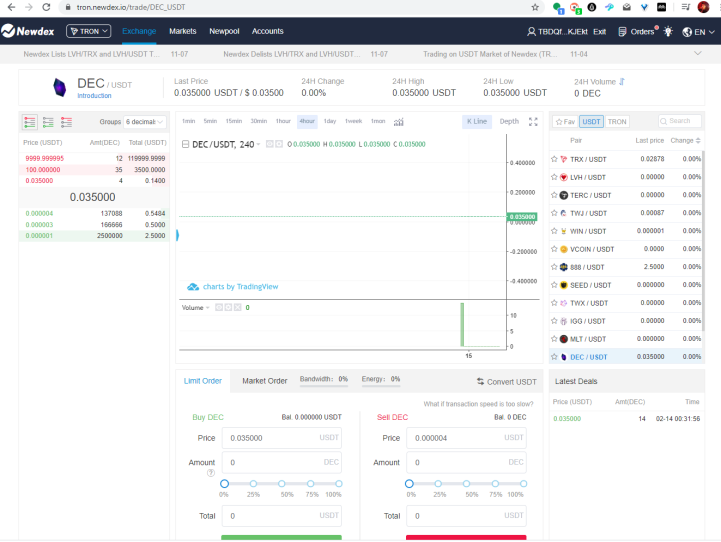Screen dimensions: 721x542
Task: Open the TRON chain dropdown
Action: pos(89,31)
